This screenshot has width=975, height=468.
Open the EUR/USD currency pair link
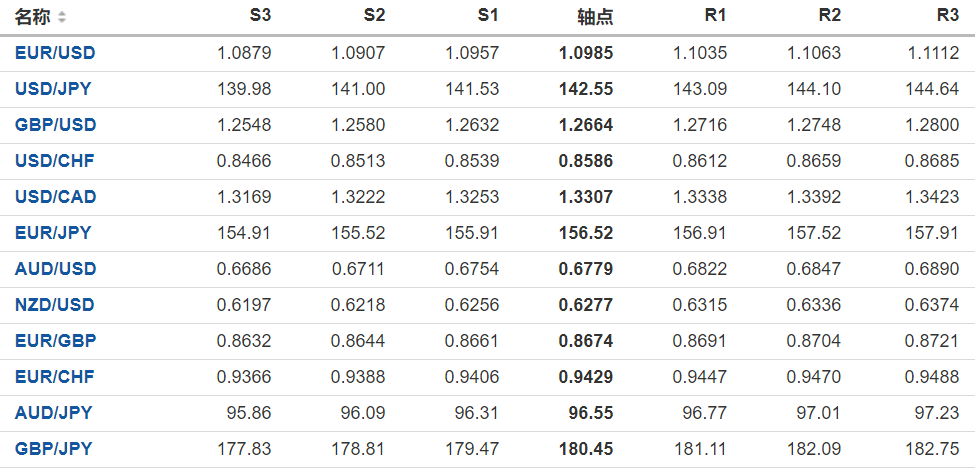point(55,53)
